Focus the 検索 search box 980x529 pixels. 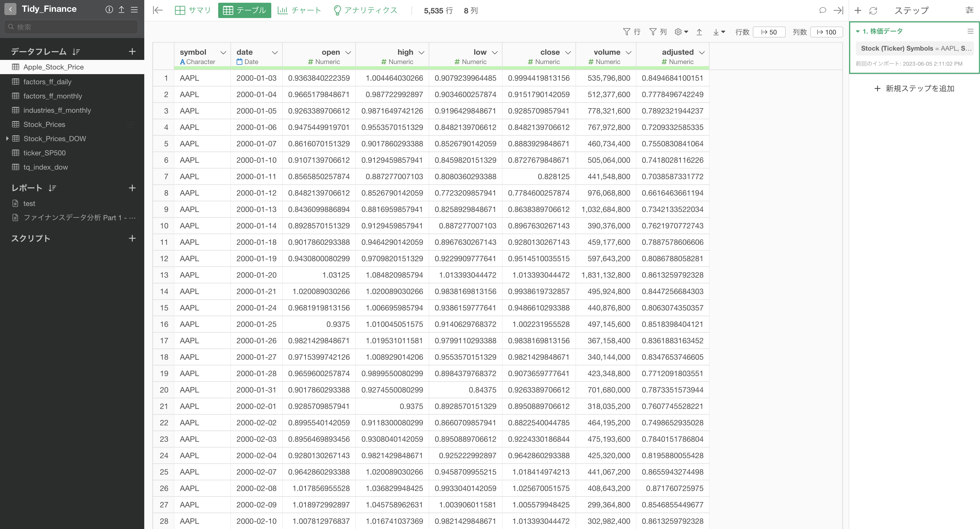pyautogui.click(x=71, y=27)
